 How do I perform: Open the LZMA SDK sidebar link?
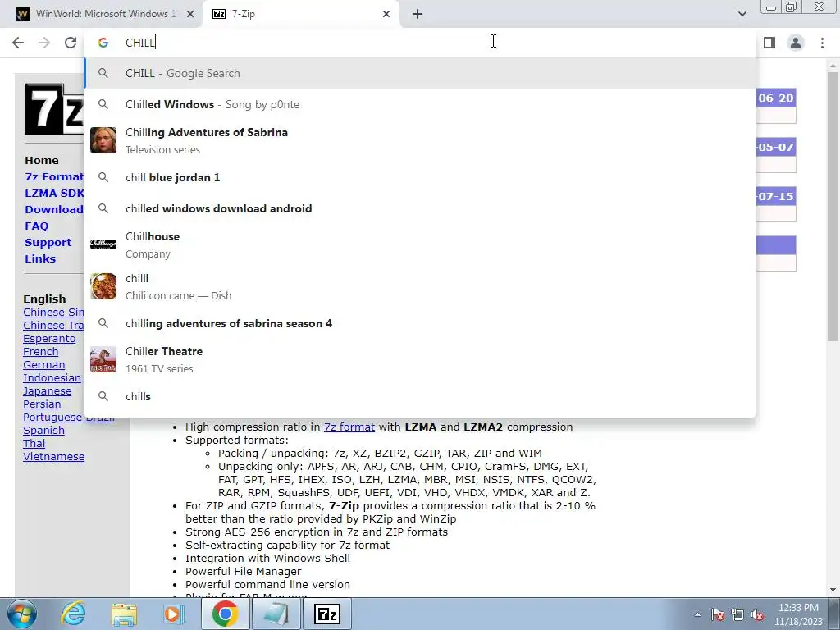click(x=54, y=194)
